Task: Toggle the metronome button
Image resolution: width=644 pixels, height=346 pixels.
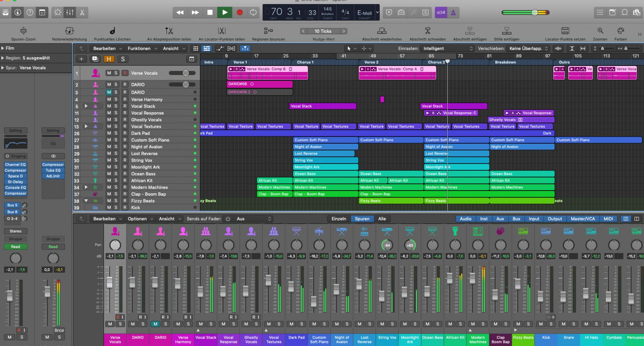Action: pyautogui.click(x=453, y=12)
